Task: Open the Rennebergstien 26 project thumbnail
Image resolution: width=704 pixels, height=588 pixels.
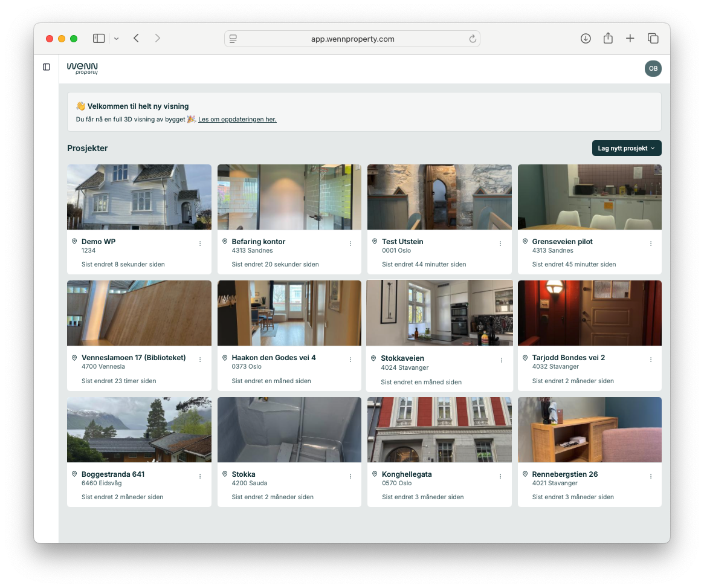Action: [590, 430]
